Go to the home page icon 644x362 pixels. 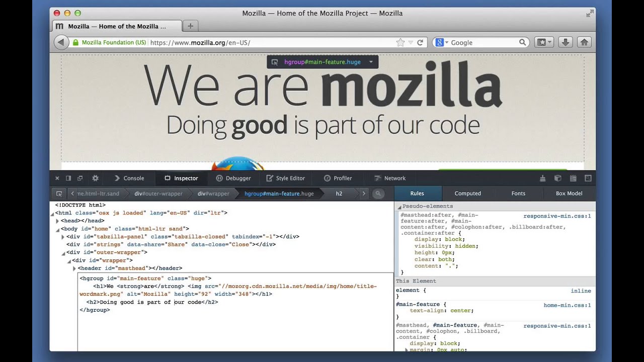(584, 43)
